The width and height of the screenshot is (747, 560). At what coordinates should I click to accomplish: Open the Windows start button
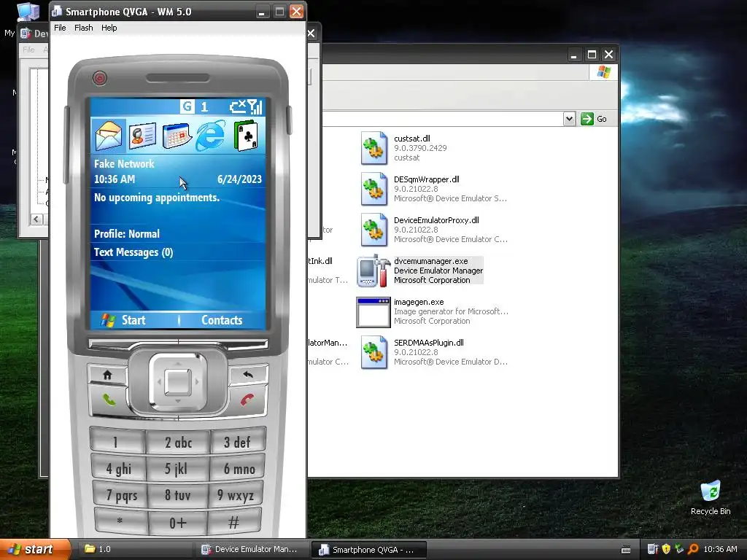pyautogui.click(x=35, y=550)
